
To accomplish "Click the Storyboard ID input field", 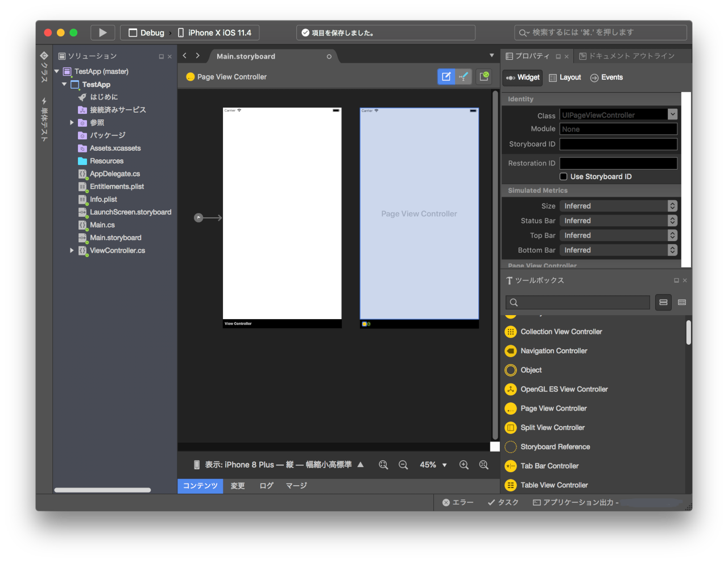I will click(x=618, y=144).
